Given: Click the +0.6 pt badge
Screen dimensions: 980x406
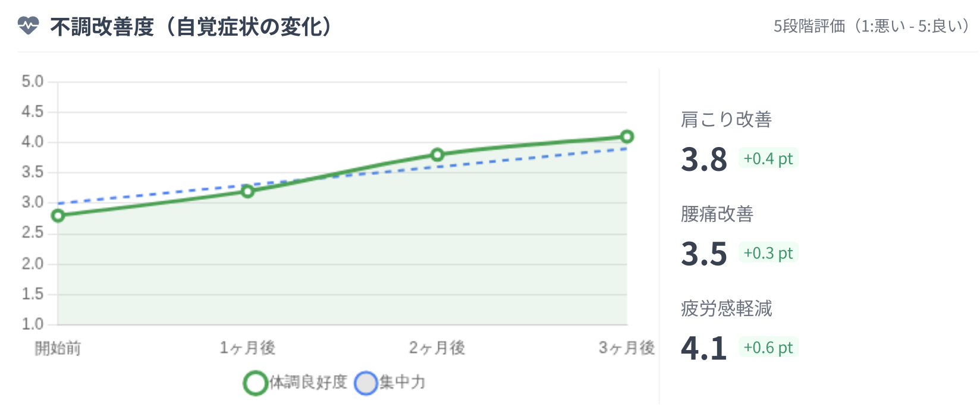Looking at the screenshot, I should point(768,348).
